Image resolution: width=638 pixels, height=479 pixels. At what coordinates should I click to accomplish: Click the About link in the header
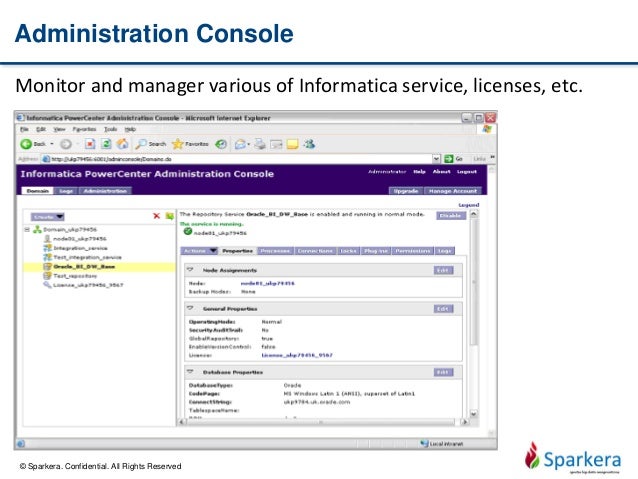click(441, 172)
